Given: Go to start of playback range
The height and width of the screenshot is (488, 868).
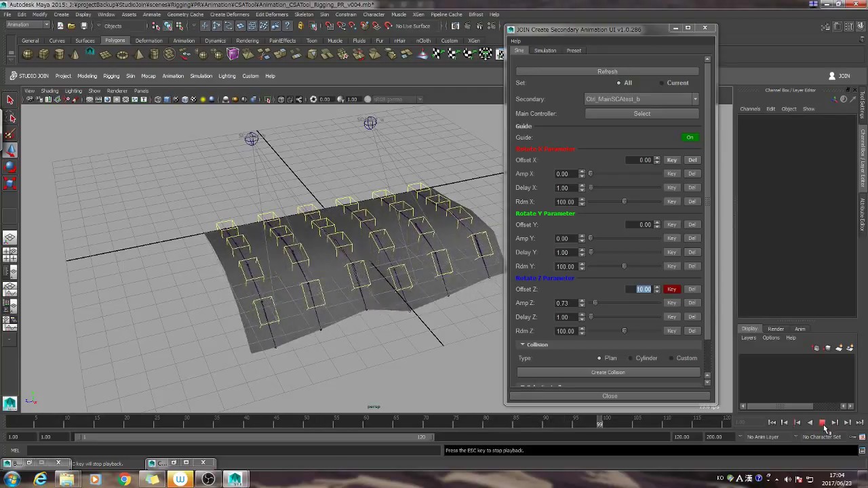Looking at the screenshot, I should pyautogui.click(x=772, y=422).
